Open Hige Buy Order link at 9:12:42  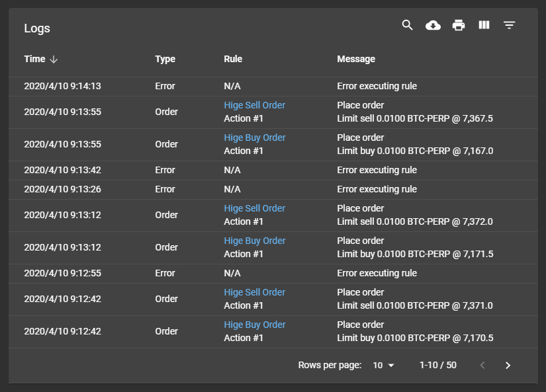tap(255, 325)
